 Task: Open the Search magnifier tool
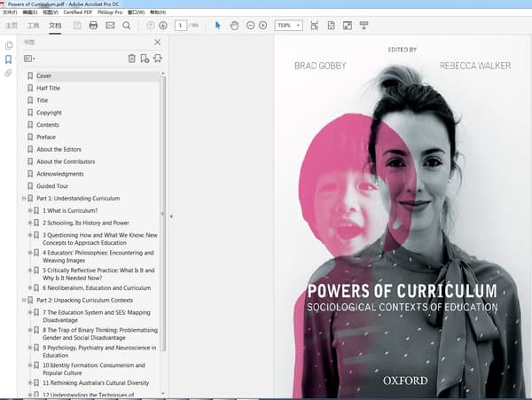point(127,26)
